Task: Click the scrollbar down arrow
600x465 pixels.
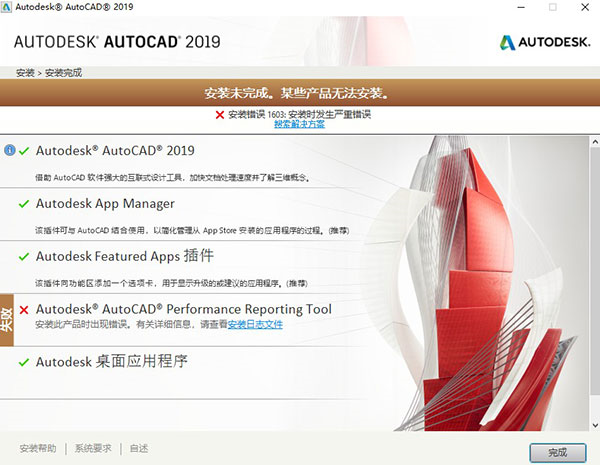Action: click(x=595, y=425)
